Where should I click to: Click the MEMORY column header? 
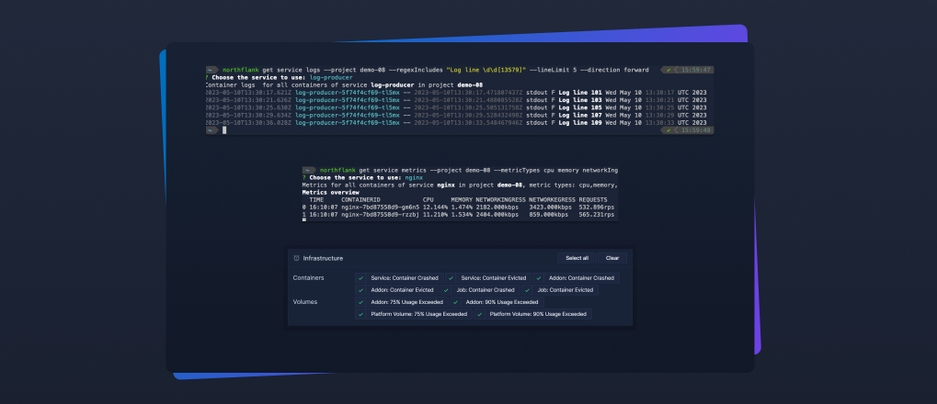tap(461, 200)
